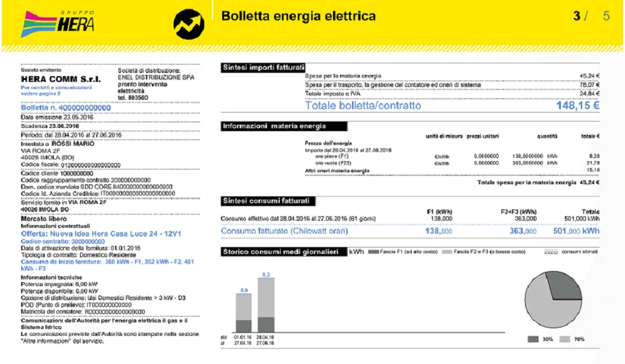Click the Gruppo Hera logo
Screen dimensions: 625x364
click(x=58, y=24)
